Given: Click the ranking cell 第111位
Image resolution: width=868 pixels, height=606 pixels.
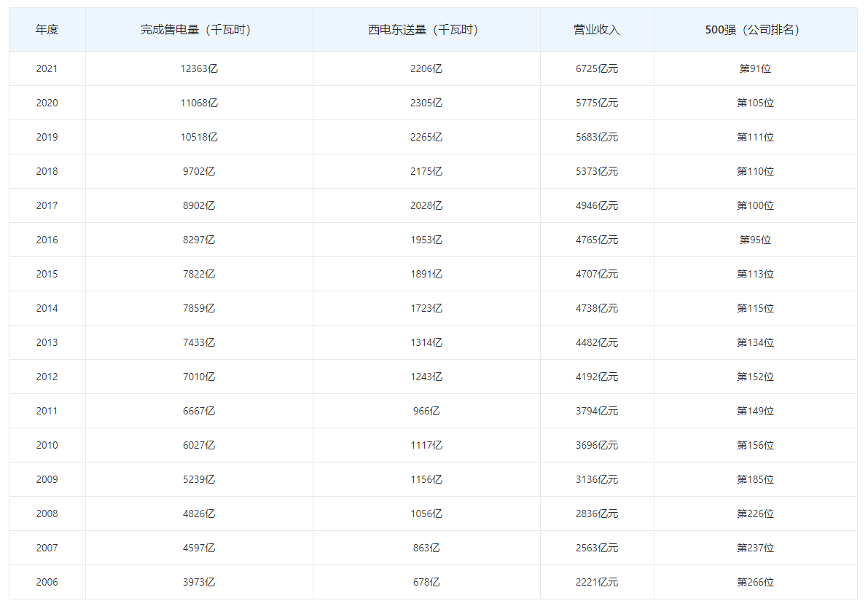Looking at the screenshot, I should coord(756,137).
